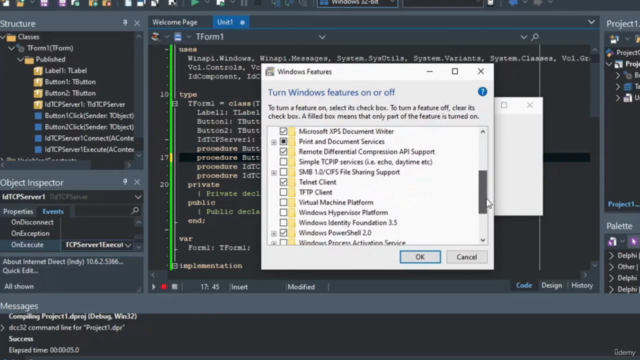Click the Windows Features title bar icon
640x360 pixels.
point(270,72)
